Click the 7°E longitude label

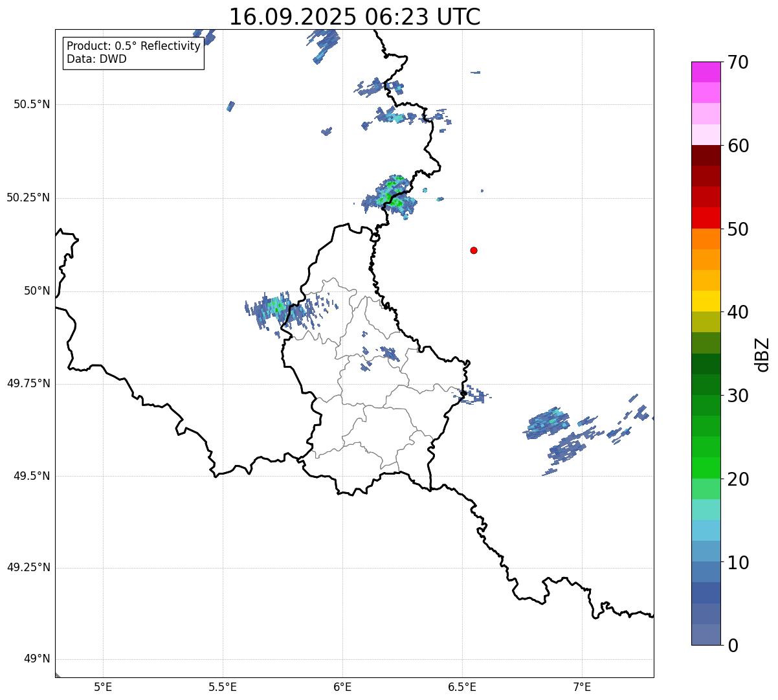pos(582,687)
